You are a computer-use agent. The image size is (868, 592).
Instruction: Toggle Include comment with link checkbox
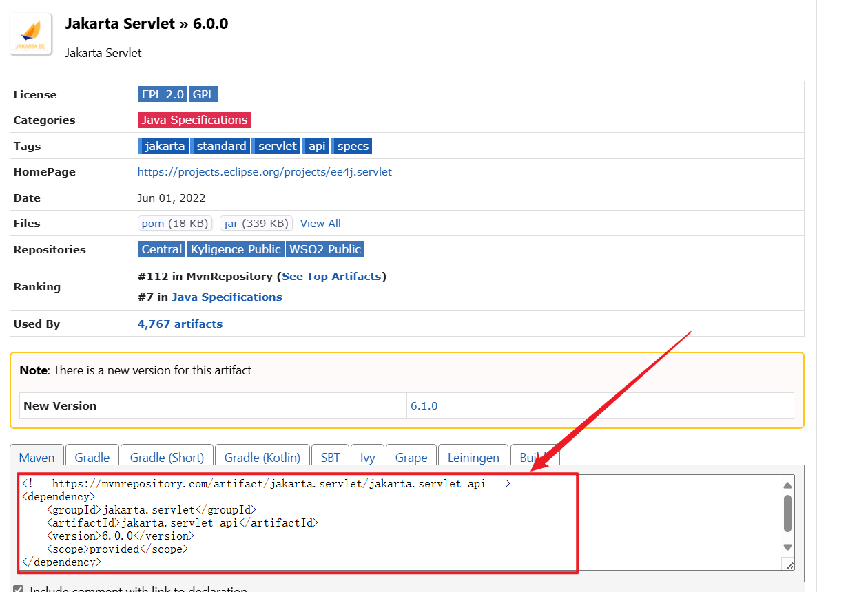(x=19, y=590)
